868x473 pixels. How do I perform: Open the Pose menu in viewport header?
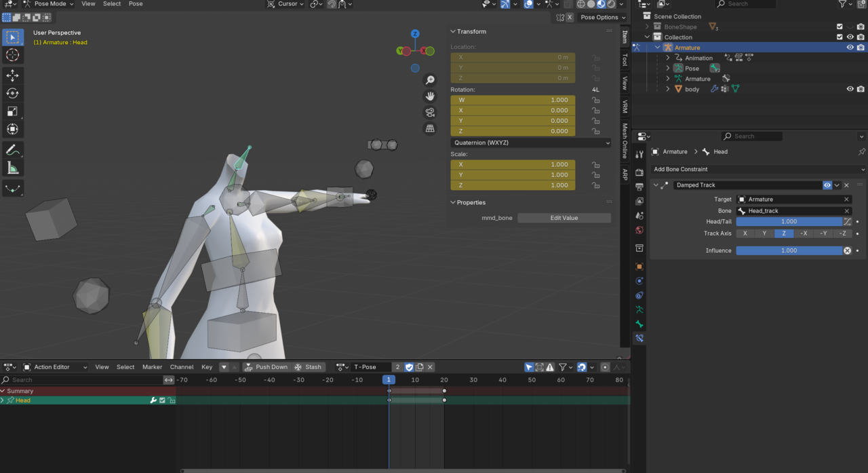136,4
